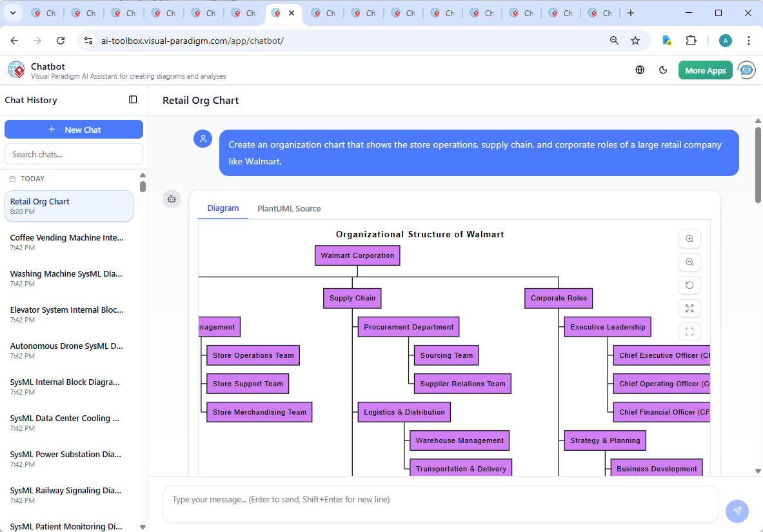This screenshot has height=532, width=763.
Task: Open the More Apps button
Action: pyautogui.click(x=705, y=70)
